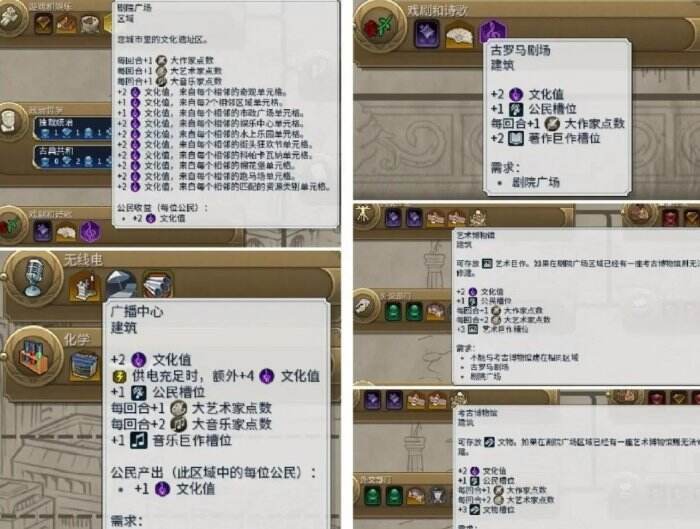Click the purple music-note icon above 古罗马剧场
Image resolution: width=700 pixels, height=529 pixels.
[493, 32]
